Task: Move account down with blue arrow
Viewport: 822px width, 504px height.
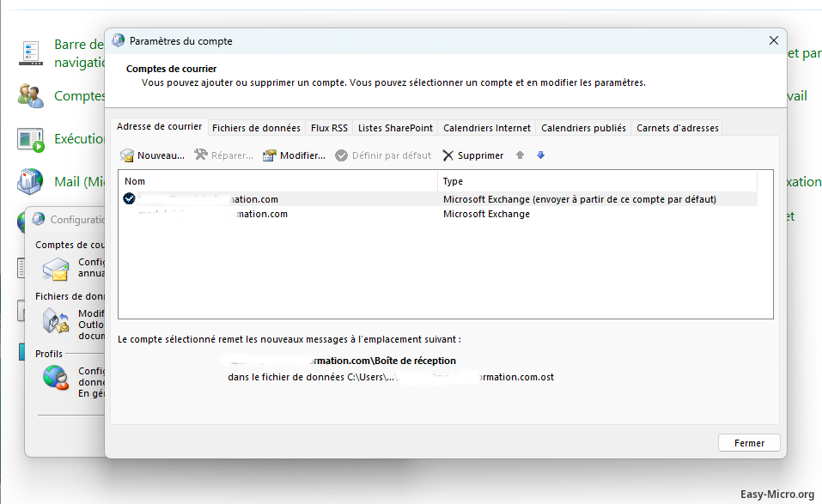Action: [541, 155]
